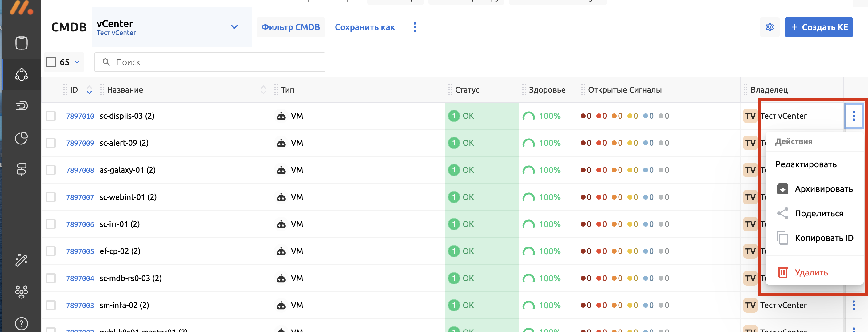Click the 100% health value for sc-irr-01
This screenshot has height=332, width=868.
point(550,224)
